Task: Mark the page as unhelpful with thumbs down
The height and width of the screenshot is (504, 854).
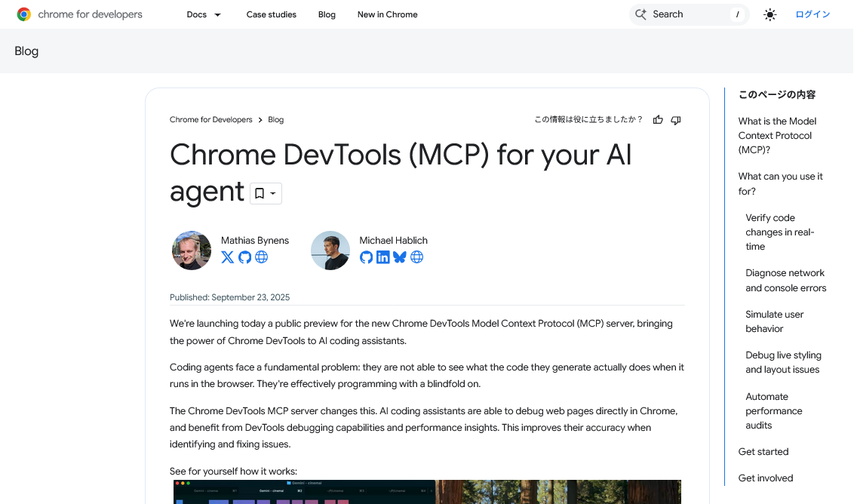Action: click(x=676, y=120)
